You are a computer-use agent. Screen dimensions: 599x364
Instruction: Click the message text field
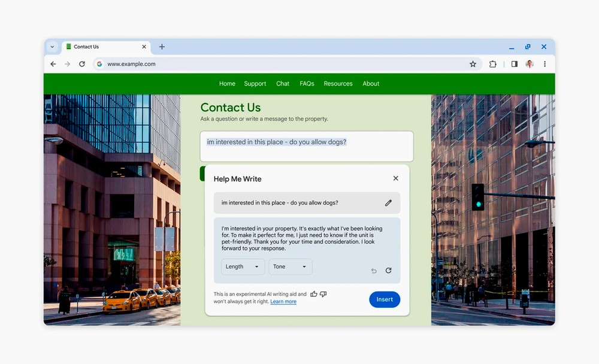pyautogui.click(x=307, y=147)
